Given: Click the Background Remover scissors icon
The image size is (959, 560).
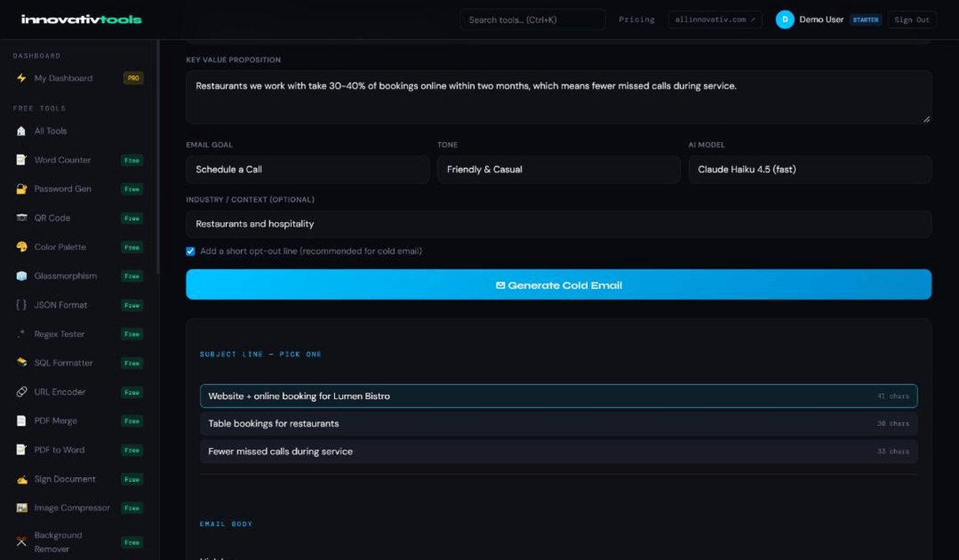Looking at the screenshot, I should click(x=21, y=542).
